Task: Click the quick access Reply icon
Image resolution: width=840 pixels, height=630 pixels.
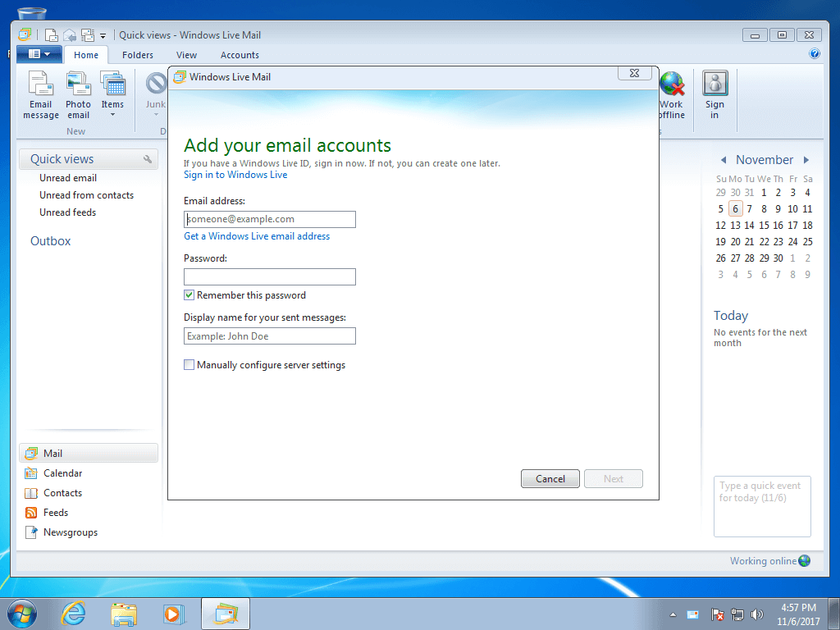Action: coord(70,35)
